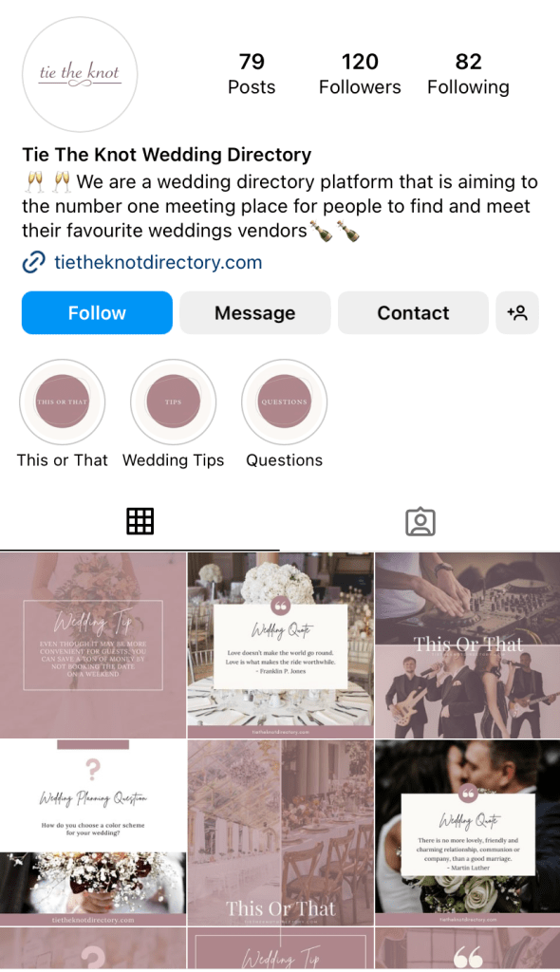
Task: Open the Questions story highlight
Action: (x=284, y=402)
